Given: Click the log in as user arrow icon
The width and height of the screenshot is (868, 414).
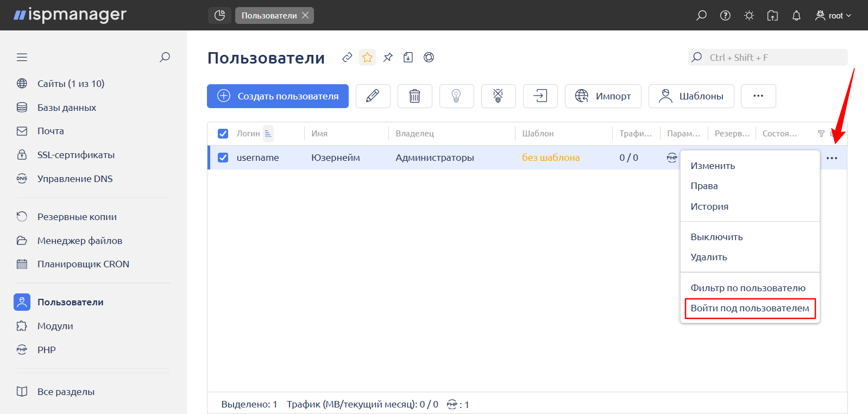Looking at the screenshot, I should point(540,96).
